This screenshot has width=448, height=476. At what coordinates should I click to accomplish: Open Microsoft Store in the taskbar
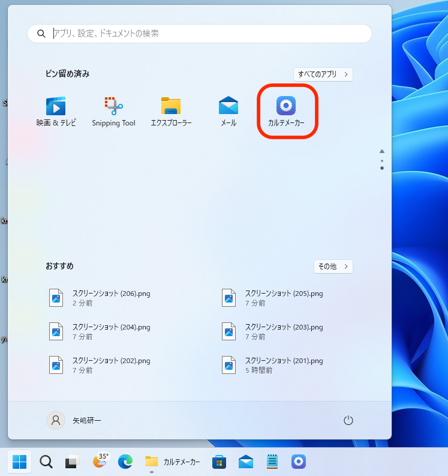pyautogui.click(x=219, y=462)
